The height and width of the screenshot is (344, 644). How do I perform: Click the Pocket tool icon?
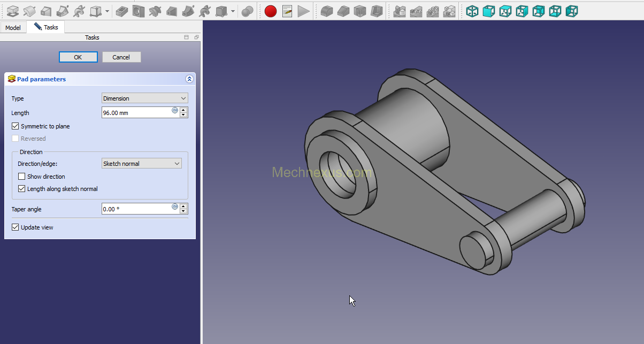click(122, 11)
